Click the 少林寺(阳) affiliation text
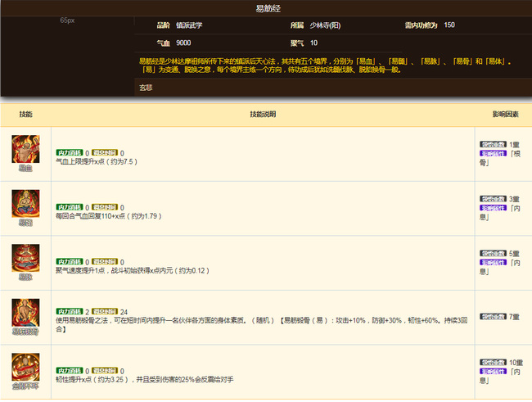This screenshot has width=532, height=402. pyautogui.click(x=323, y=25)
